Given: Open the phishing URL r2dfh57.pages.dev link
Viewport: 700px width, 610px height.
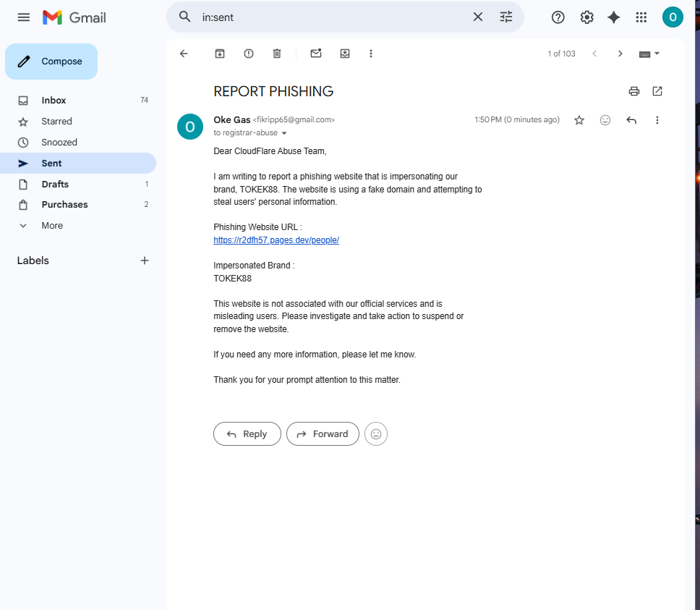Looking at the screenshot, I should click(x=276, y=240).
